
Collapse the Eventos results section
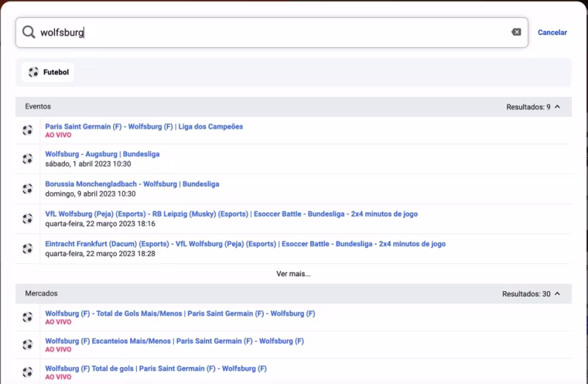click(x=557, y=107)
